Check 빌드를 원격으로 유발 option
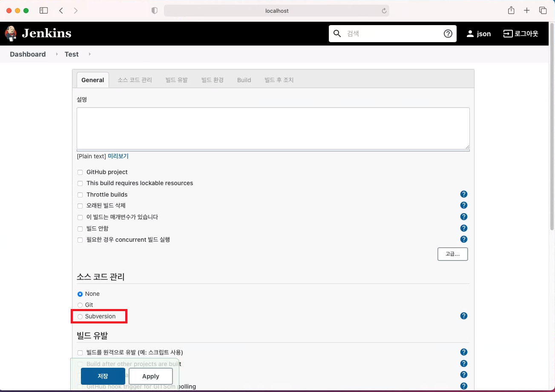The height and width of the screenshot is (392, 555). point(80,353)
